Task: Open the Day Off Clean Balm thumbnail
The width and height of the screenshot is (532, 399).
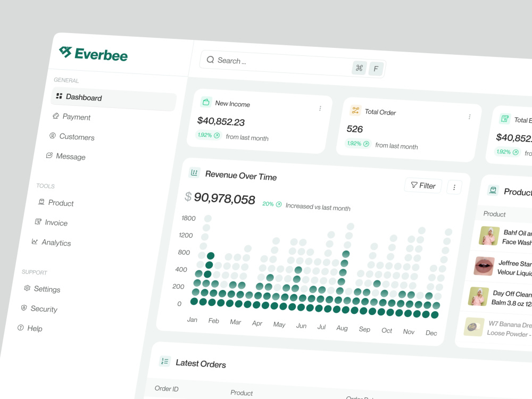Action: pos(479,296)
